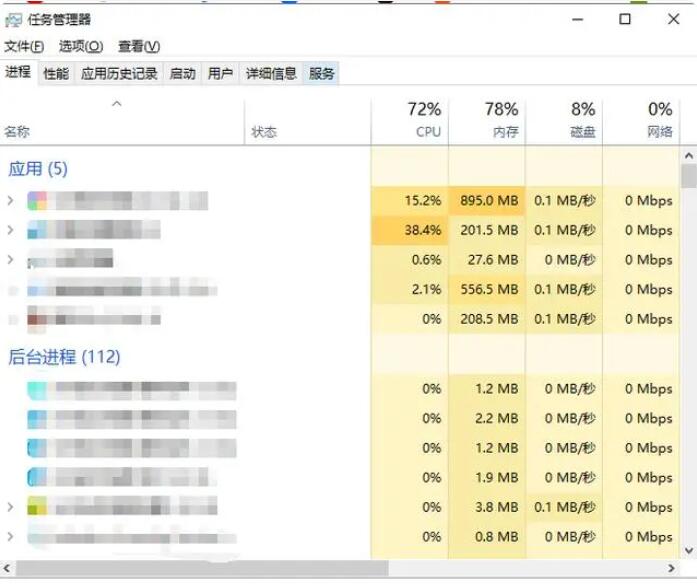
Task: Click process icon in the 2.2 MB row
Action: pos(37,419)
